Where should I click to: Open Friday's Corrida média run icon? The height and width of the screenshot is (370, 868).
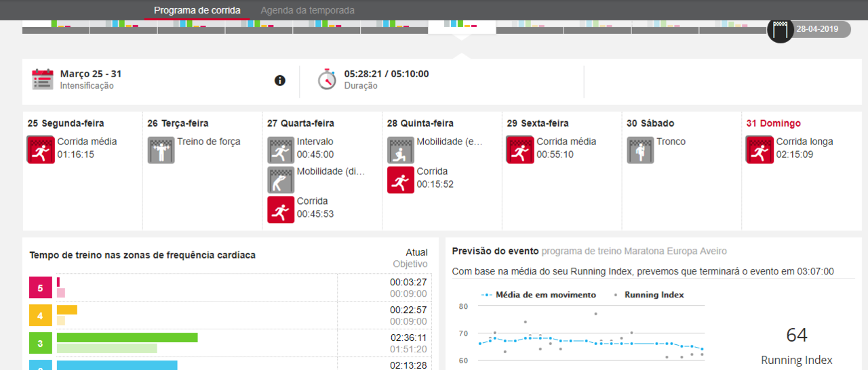point(520,150)
